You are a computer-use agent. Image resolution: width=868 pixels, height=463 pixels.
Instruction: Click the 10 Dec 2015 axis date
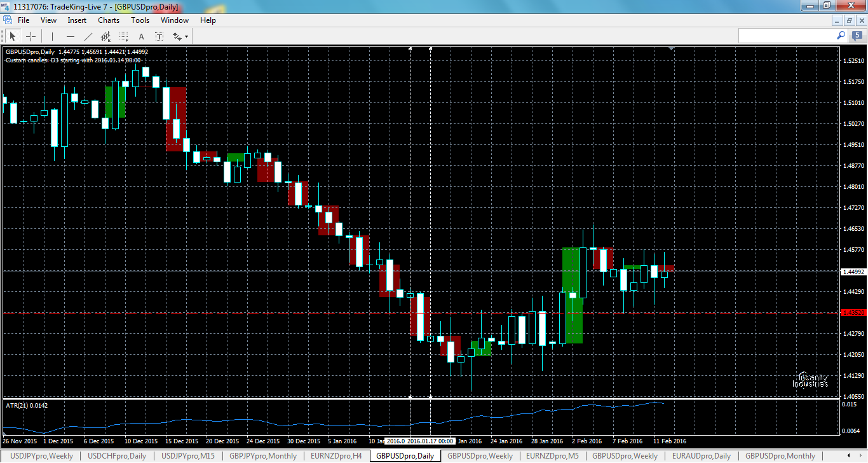[141, 441]
